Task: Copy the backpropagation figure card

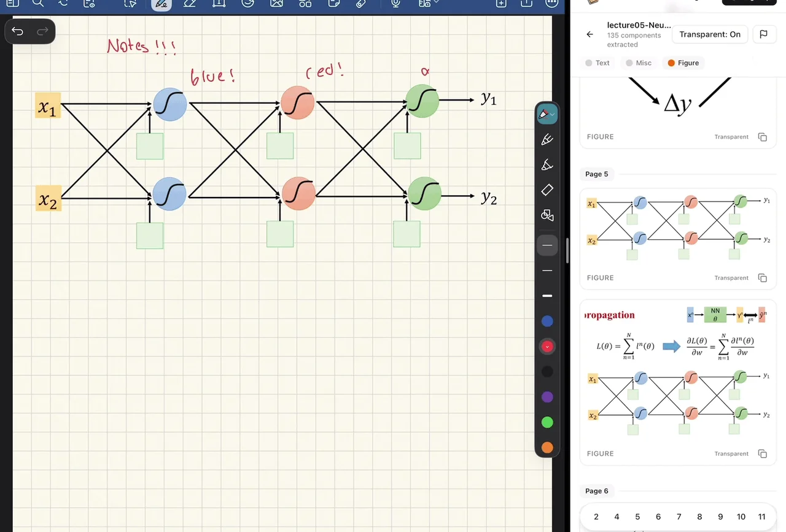Action: [762, 454]
